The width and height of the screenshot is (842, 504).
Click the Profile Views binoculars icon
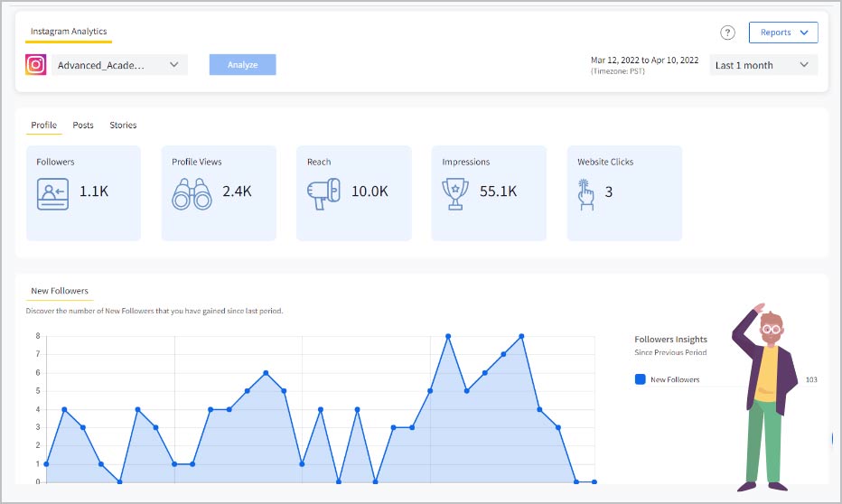192,193
